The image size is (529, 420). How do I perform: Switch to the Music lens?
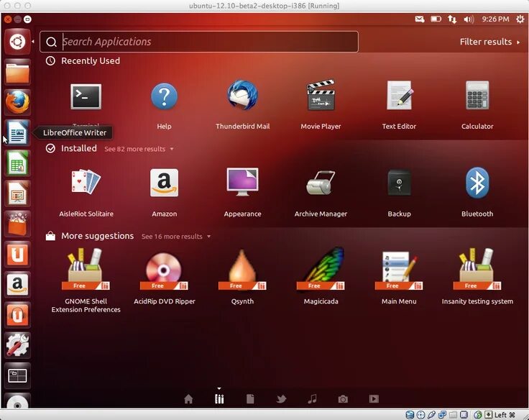click(x=312, y=398)
